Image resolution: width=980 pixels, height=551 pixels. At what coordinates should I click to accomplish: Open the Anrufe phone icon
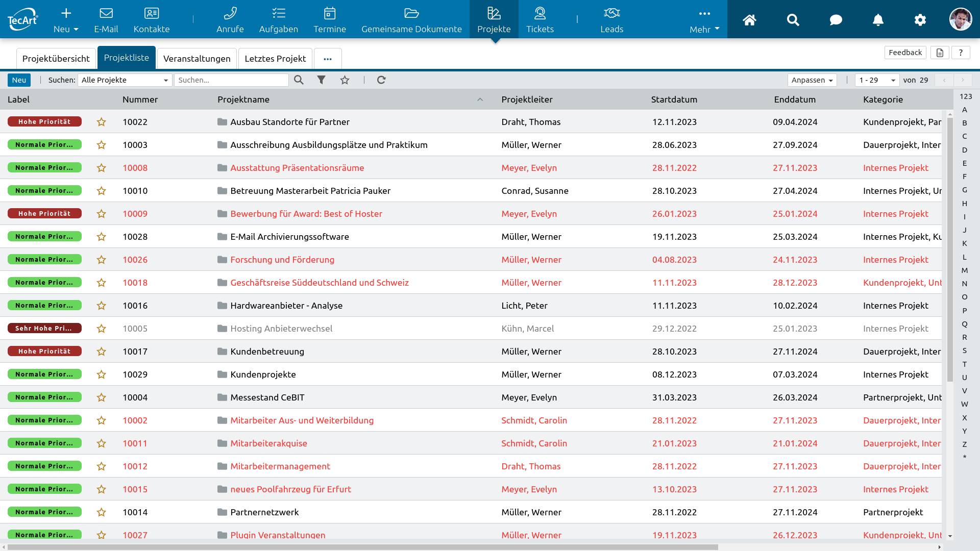pyautogui.click(x=230, y=13)
